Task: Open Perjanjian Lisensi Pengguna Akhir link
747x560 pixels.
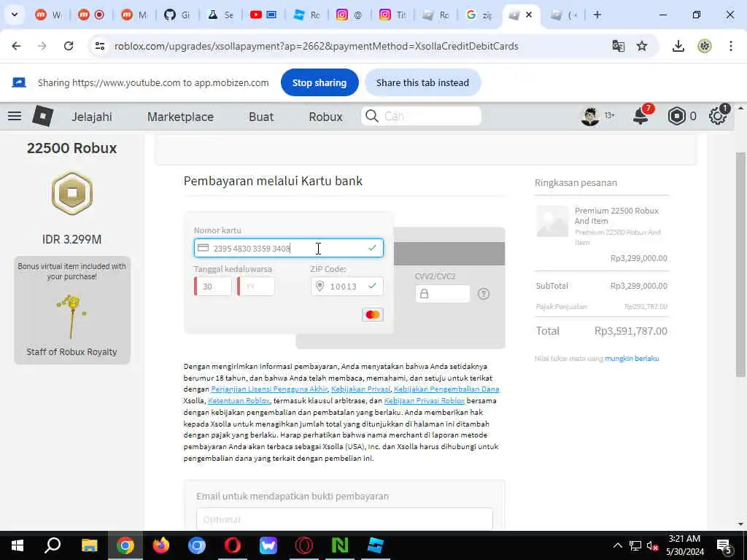Action: pyautogui.click(x=269, y=389)
